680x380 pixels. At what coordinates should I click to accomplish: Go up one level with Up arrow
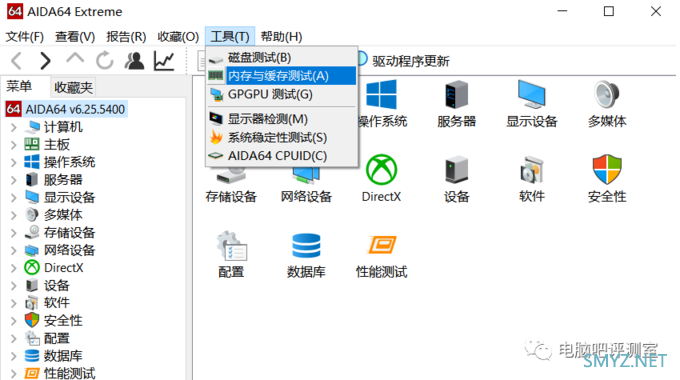pos(75,59)
